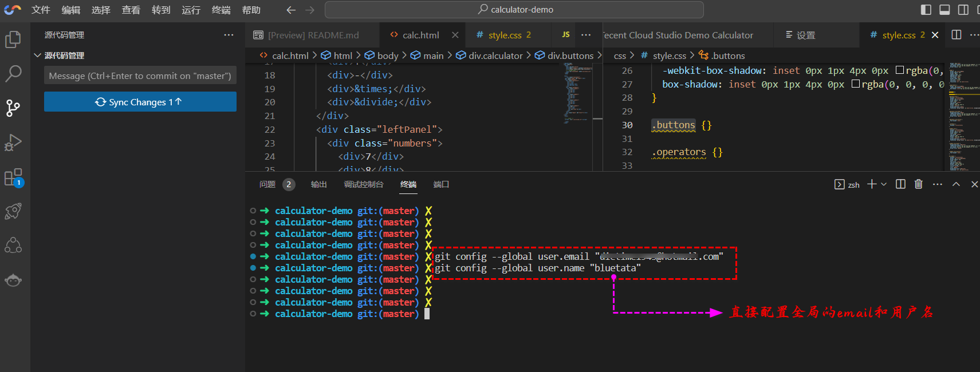Toggle the bottom panel layout button
Screen dimensions: 980x372
tap(945, 10)
